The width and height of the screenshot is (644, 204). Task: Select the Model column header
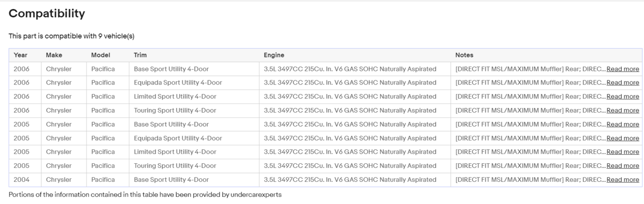coord(101,55)
